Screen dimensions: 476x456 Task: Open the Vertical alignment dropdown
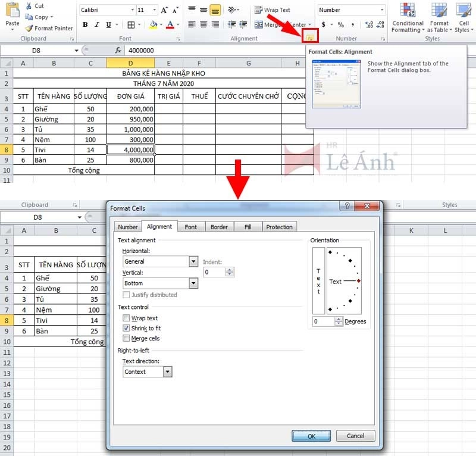tap(193, 283)
